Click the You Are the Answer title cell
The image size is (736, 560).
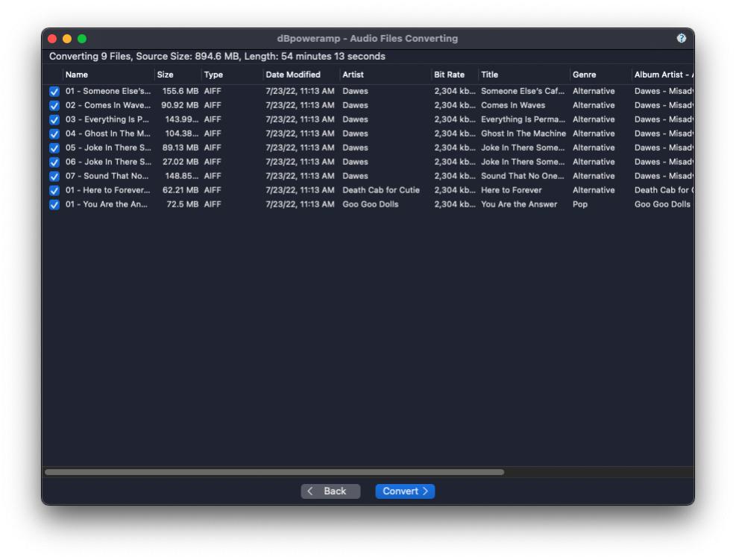(x=519, y=204)
